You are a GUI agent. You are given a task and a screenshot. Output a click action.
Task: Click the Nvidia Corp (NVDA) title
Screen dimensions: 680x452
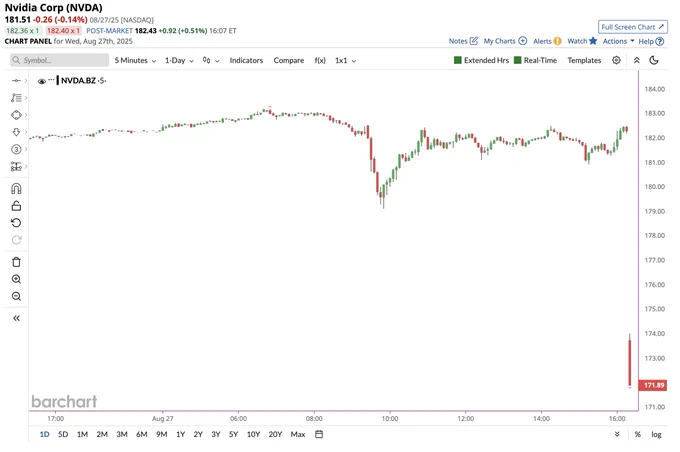point(53,8)
